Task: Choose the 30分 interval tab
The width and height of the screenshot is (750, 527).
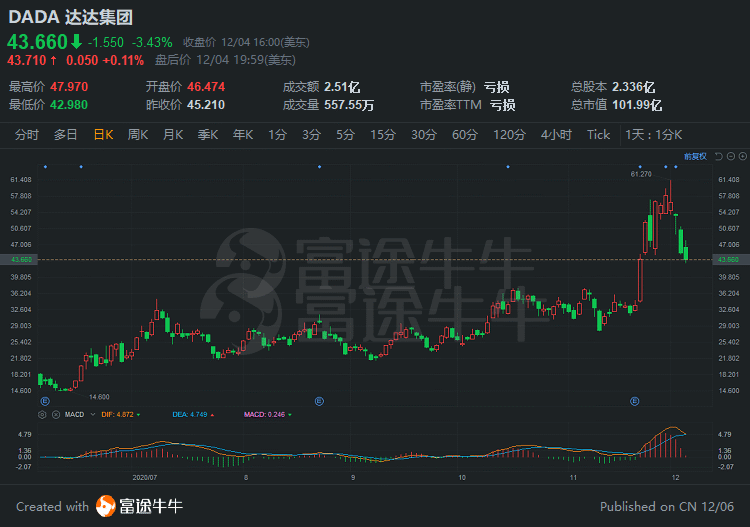Action: pos(424,135)
